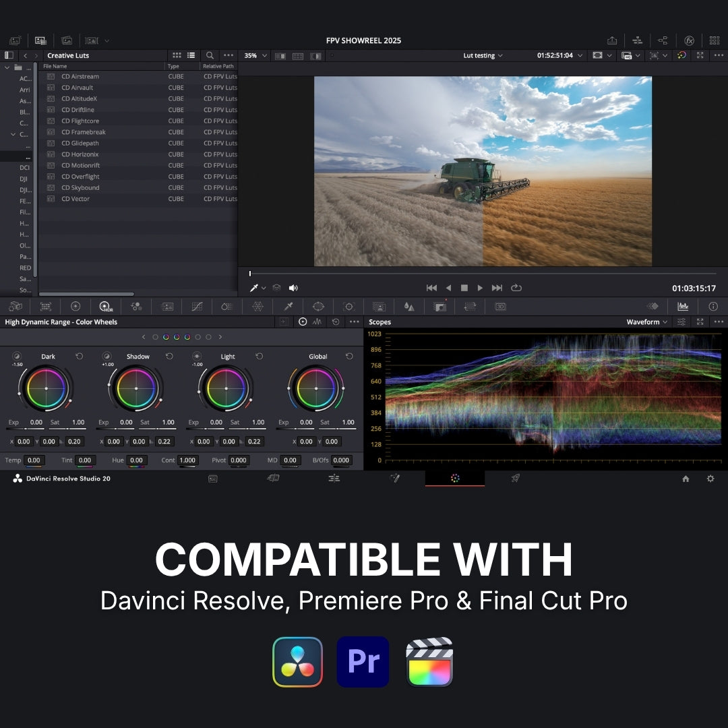This screenshot has height=728, width=728.
Task: Mute the viewer audio speaker icon
Action: (x=293, y=288)
